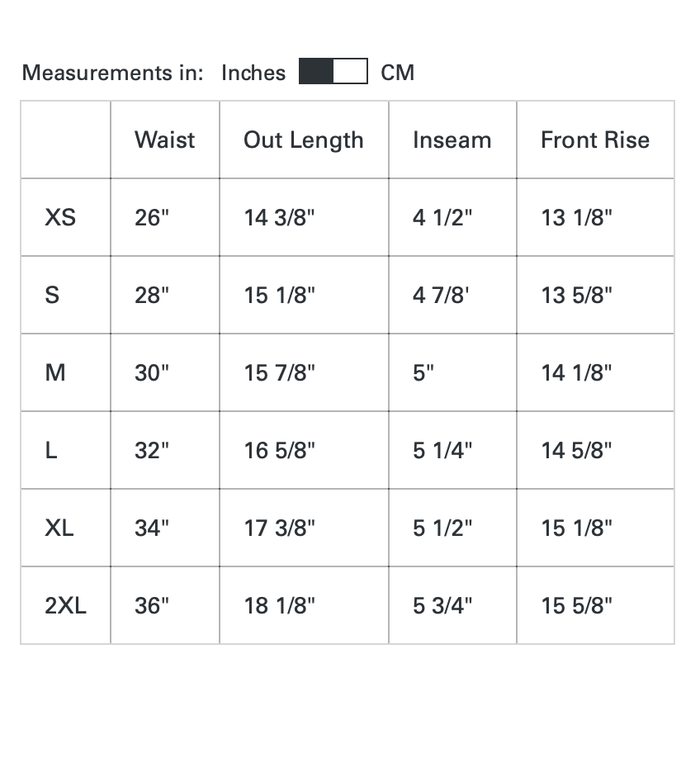Click the 36" waist value for 2XL
The image size is (700, 758).
[x=151, y=605]
